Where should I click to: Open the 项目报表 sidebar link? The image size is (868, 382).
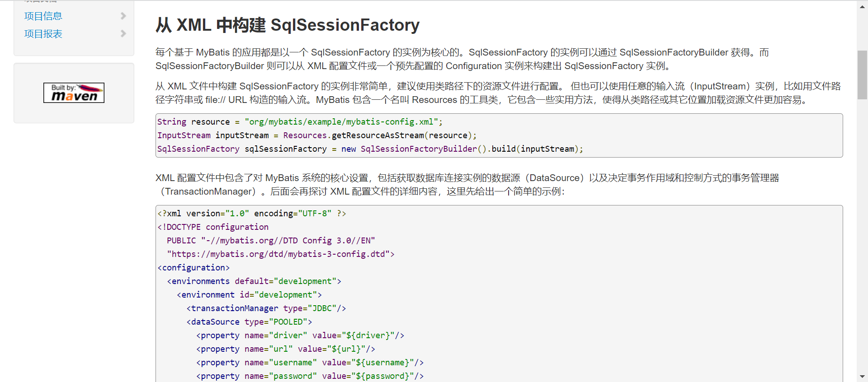[43, 34]
